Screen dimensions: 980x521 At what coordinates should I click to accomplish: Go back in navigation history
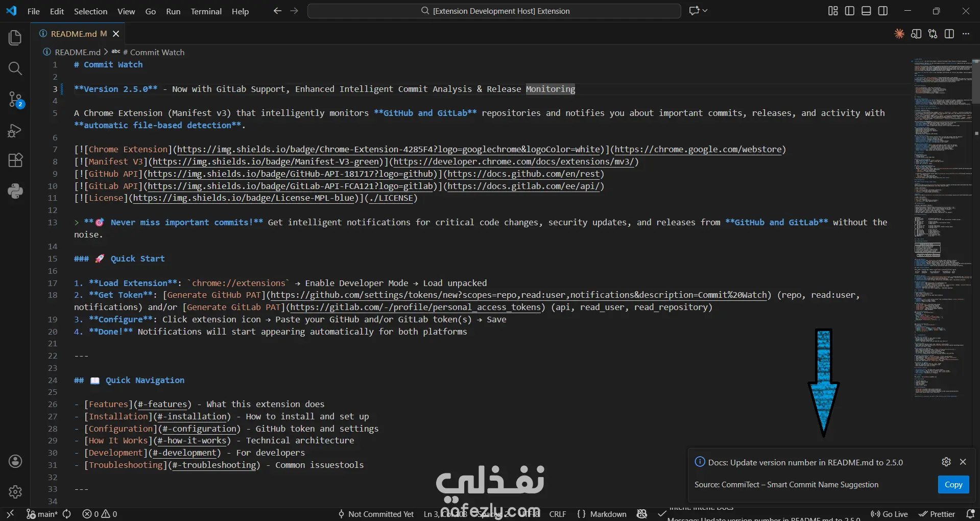tap(277, 11)
